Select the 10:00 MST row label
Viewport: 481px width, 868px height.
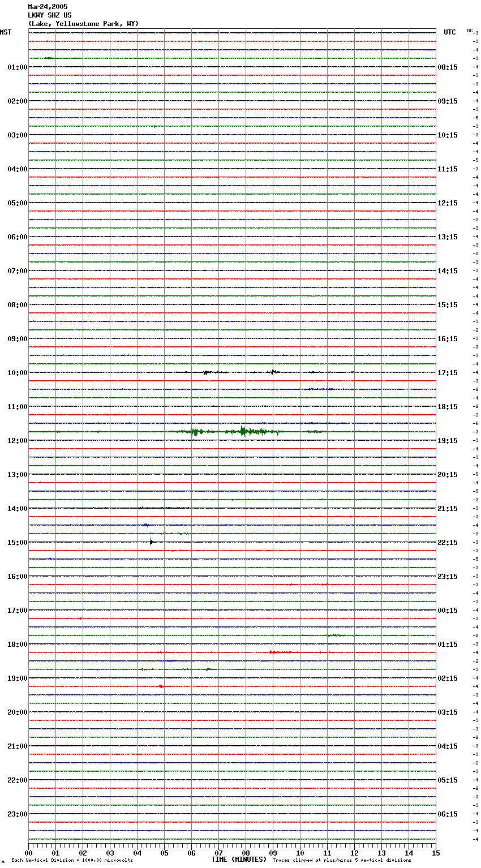pos(18,373)
